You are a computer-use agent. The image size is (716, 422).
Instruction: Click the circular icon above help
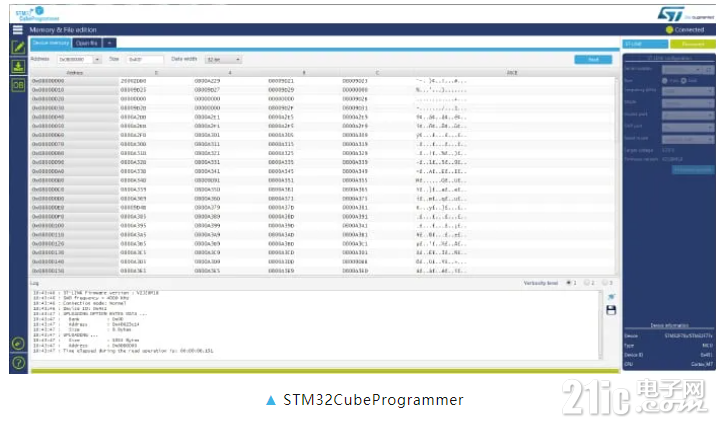[x=18, y=343]
